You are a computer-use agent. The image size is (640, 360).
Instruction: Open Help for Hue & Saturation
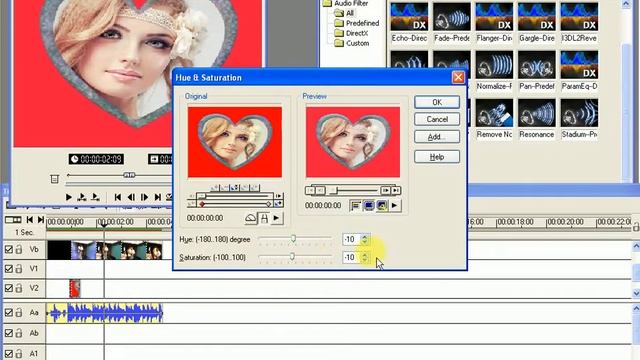click(x=437, y=157)
